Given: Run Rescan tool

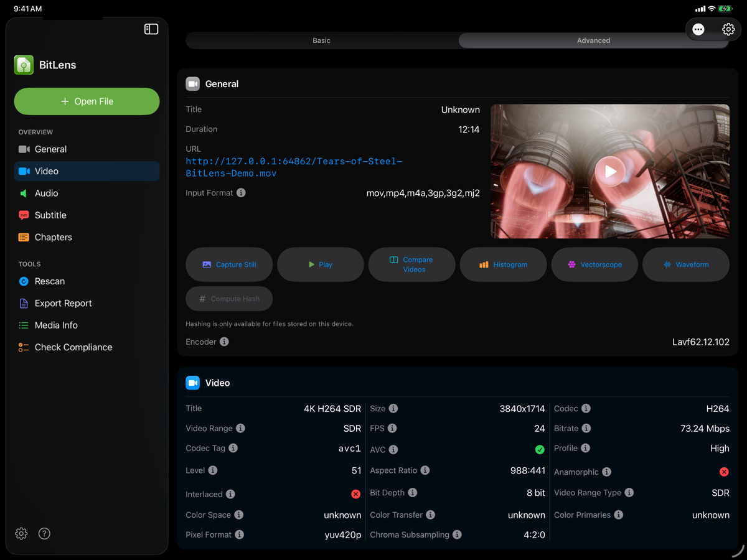Looking at the screenshot, I should tap(87, 281).
